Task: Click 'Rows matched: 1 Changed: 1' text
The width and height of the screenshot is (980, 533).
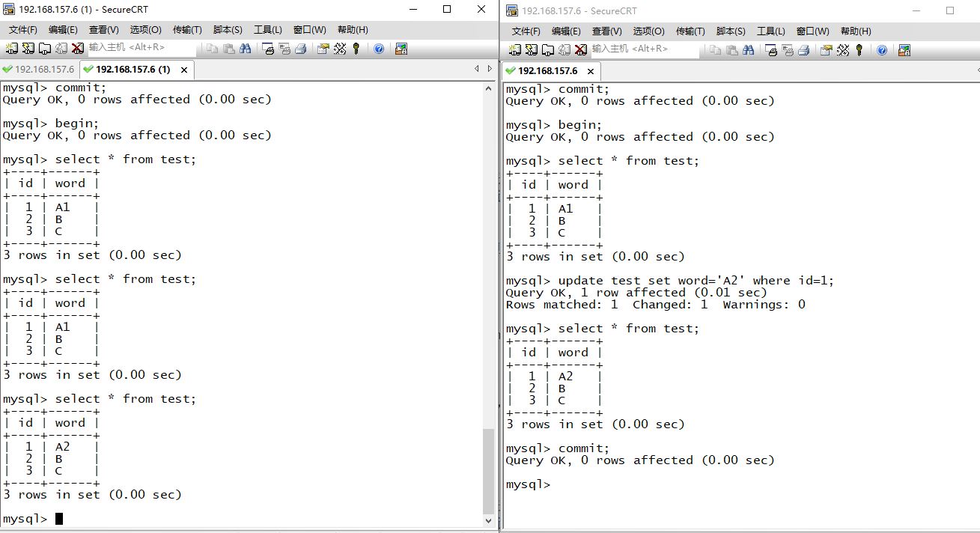Action: point(607,305)
